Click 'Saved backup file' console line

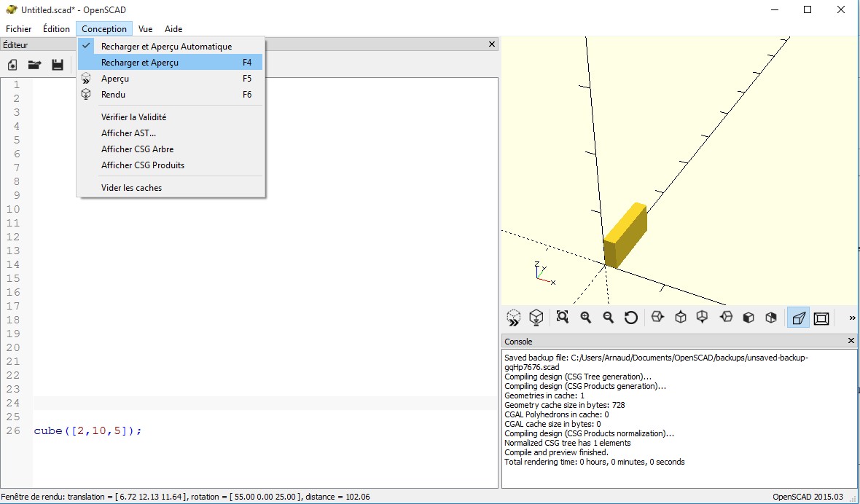[x=656, y=363]
